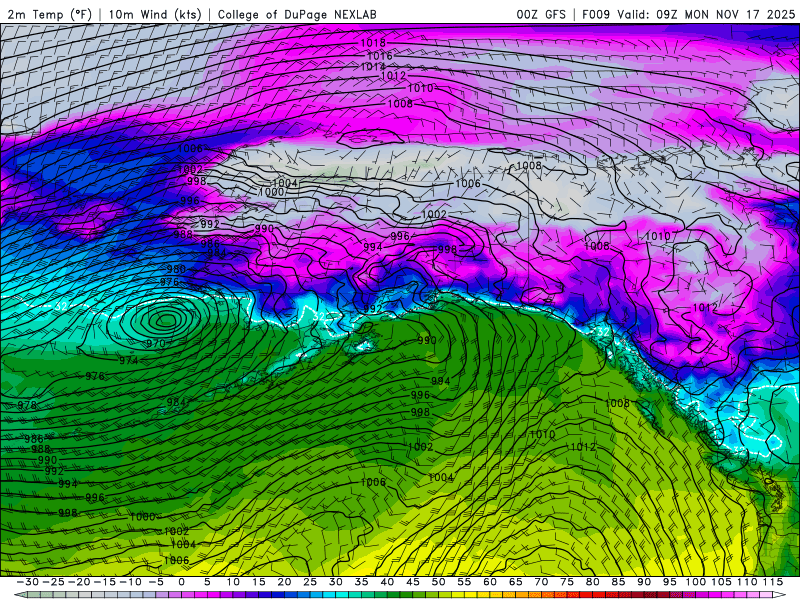
Task: Click the -25 value on the color scale
Action: [x=53, y=582]
